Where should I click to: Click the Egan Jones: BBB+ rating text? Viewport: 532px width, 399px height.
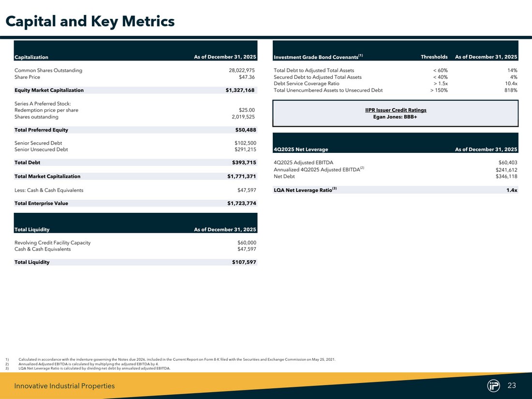[x=395, y=117]
